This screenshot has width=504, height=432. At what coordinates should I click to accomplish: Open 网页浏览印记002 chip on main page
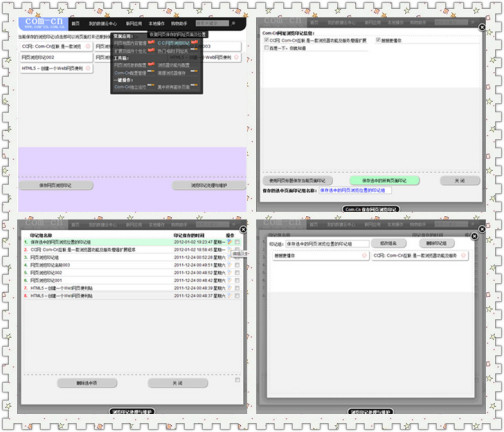coord(56,57)
